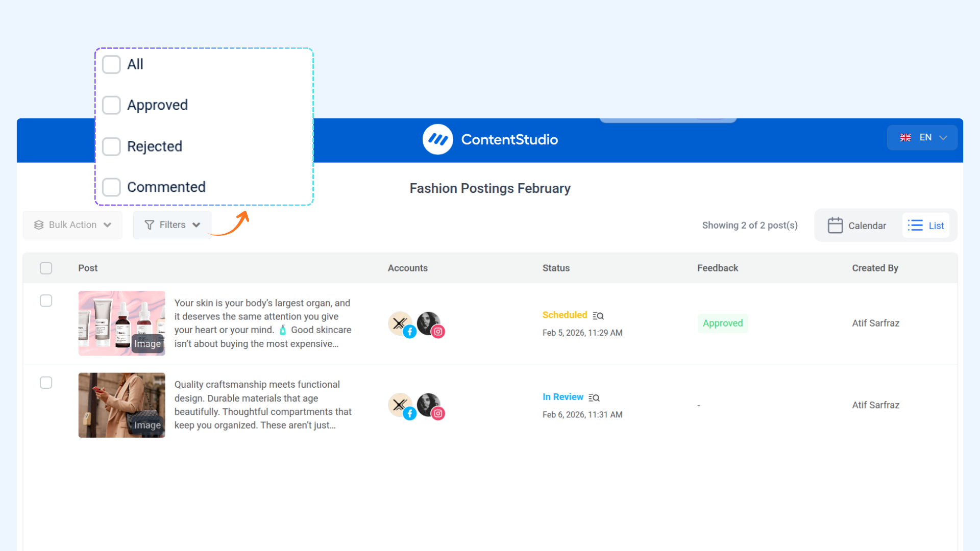Tick the Rejected filter option
980x551 pixels.
pos(111,146)
